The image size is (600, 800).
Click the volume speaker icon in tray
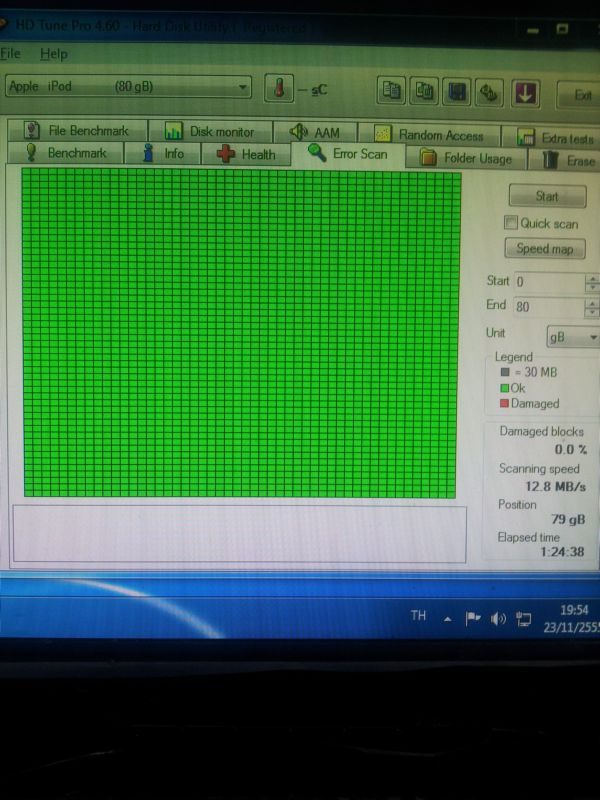tap(499, 619)
